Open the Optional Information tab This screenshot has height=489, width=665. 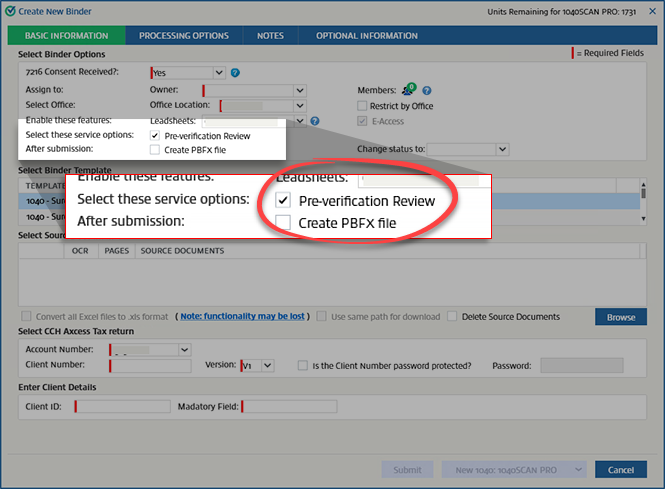click(x=366, y=36)
